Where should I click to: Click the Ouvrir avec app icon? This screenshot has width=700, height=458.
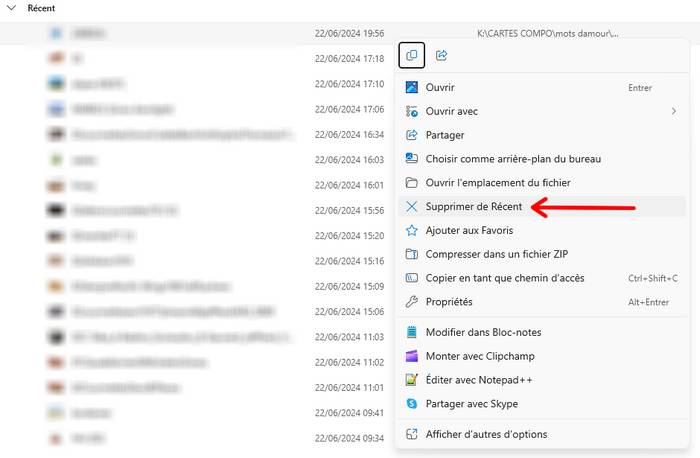412,111
